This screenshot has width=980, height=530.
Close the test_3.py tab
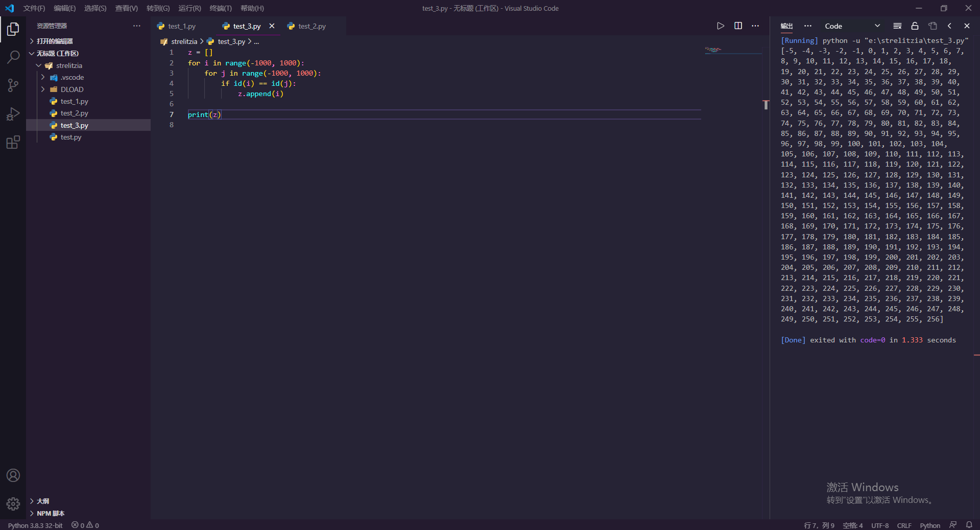click(272, 26)
